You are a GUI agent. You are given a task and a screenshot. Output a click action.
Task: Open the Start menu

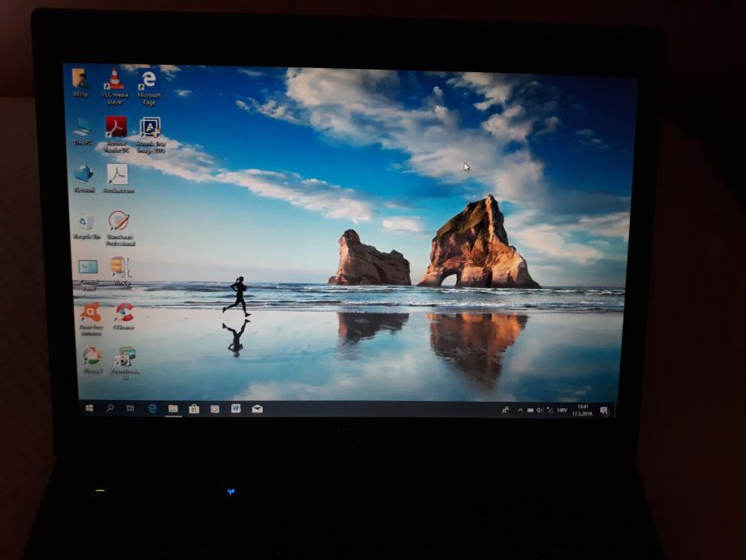89,408
